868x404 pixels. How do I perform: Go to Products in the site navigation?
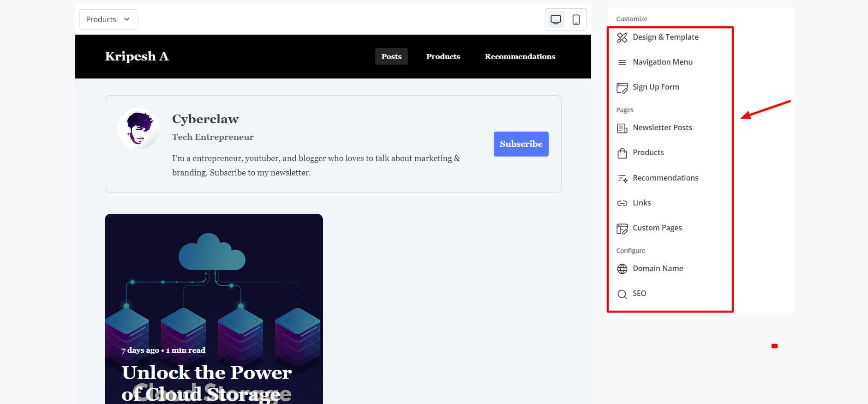[443, 56]
